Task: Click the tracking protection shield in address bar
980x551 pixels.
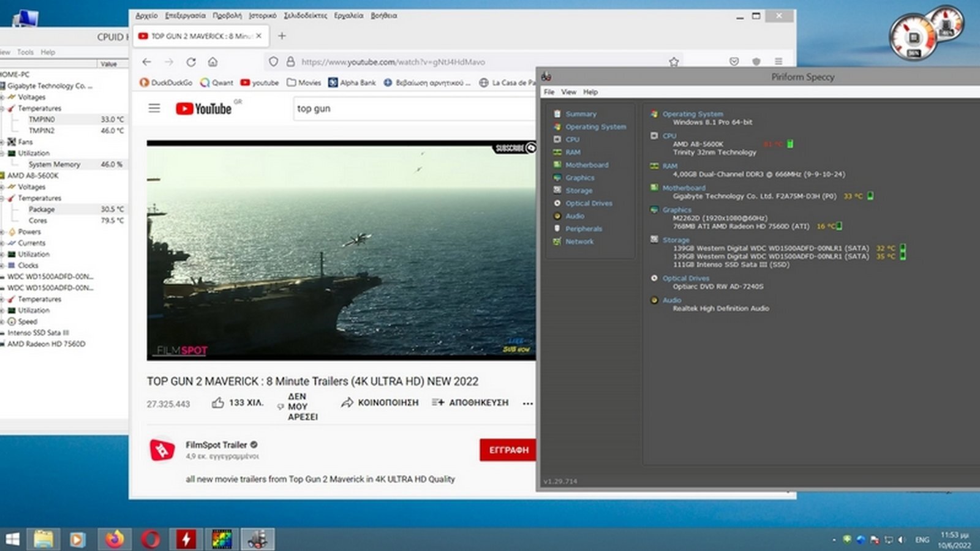Action: 273,62
